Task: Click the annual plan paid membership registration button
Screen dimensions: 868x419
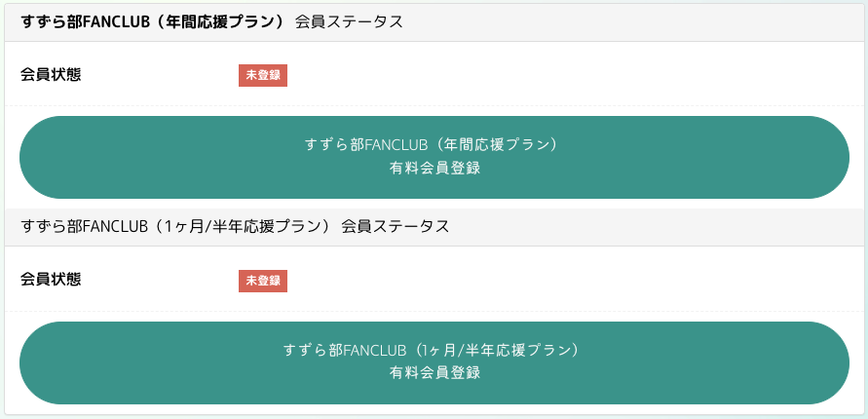Action: (434, 157)
